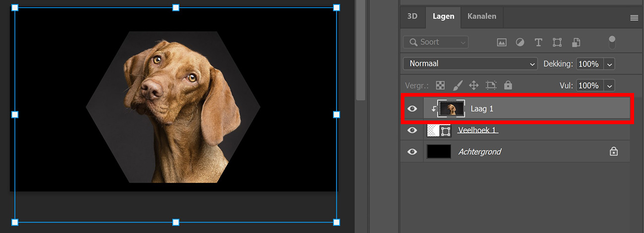Viewport: 644px width, 233px height.
Task: Click the pixel layer filter icon
Action: click(502, 43)
